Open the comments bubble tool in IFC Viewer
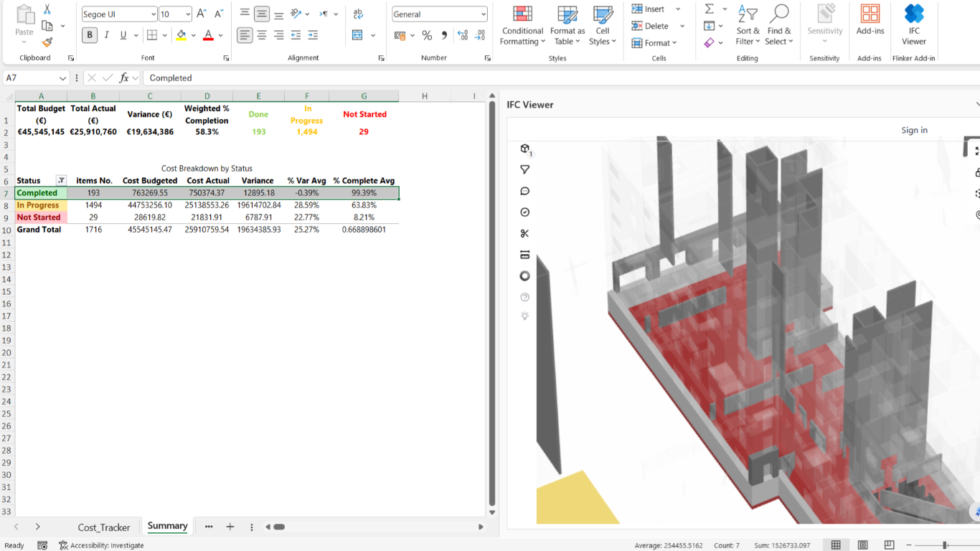This screenshot has height=551, width=980. tap(525, 191)
